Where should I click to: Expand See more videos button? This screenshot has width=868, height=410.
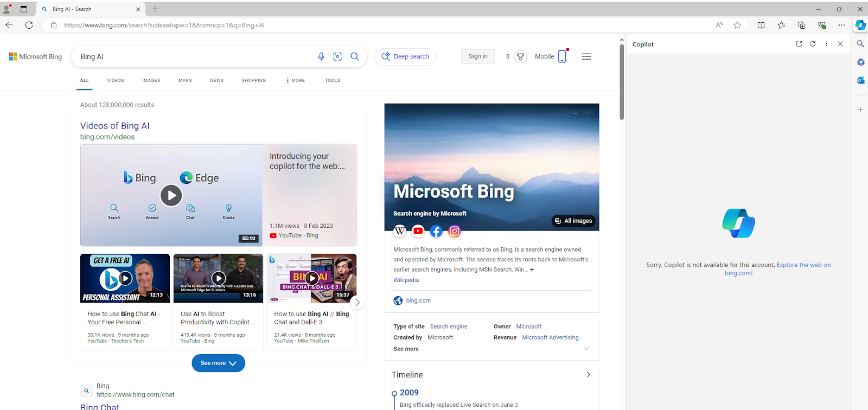(x=218, y=363)
